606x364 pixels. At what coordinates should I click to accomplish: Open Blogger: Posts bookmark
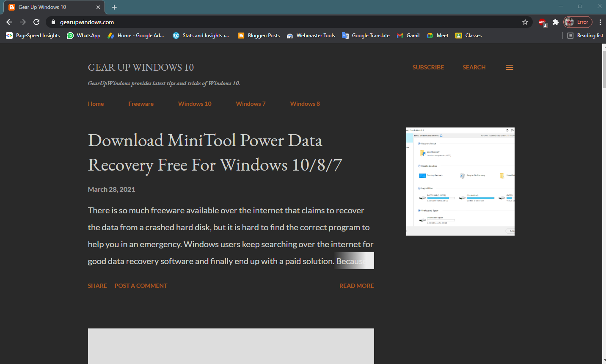[x=259, y=36]
